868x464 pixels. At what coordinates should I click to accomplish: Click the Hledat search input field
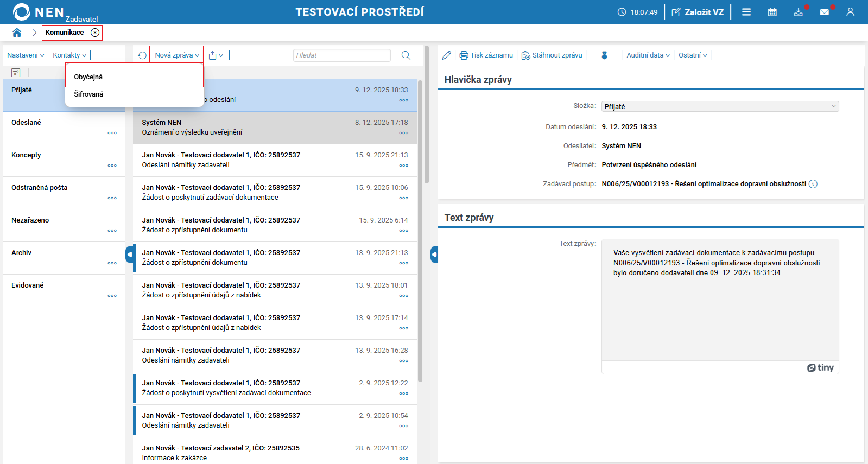341,55
